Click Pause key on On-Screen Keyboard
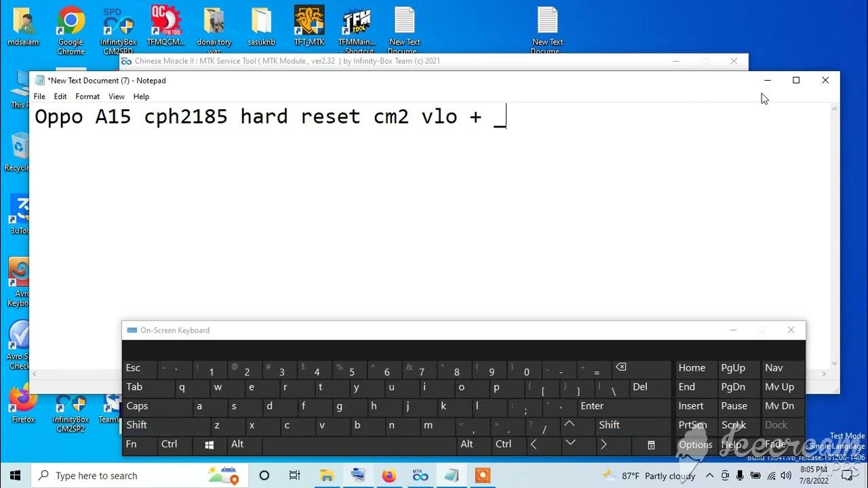This screenshot has height=488, width=868. tap(738, 407)
